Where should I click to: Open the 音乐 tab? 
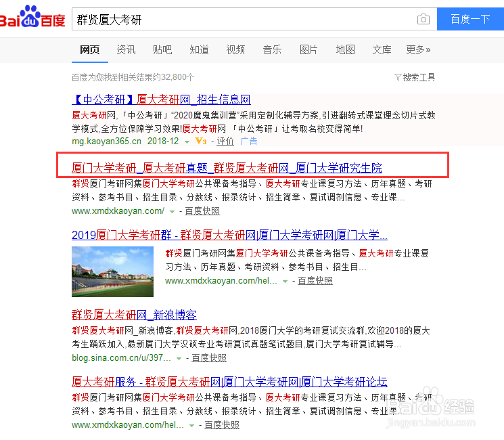[x=272, y=49]
